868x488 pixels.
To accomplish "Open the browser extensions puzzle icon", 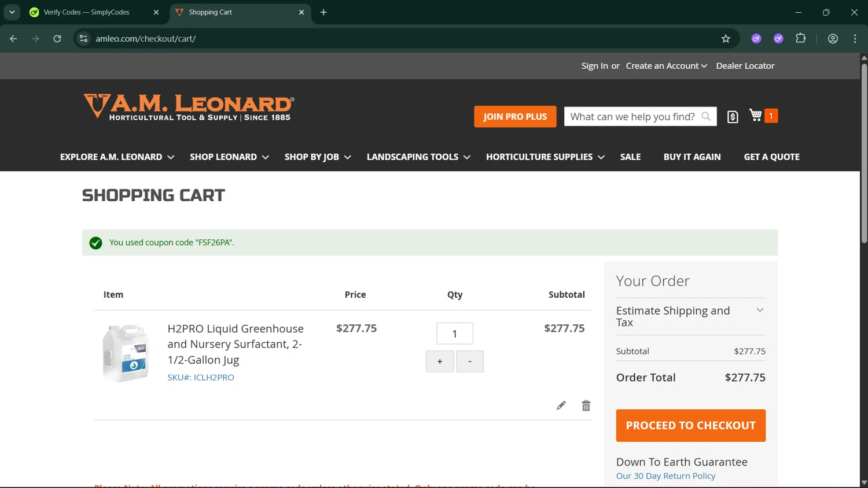I will click(x=801, y=39).
